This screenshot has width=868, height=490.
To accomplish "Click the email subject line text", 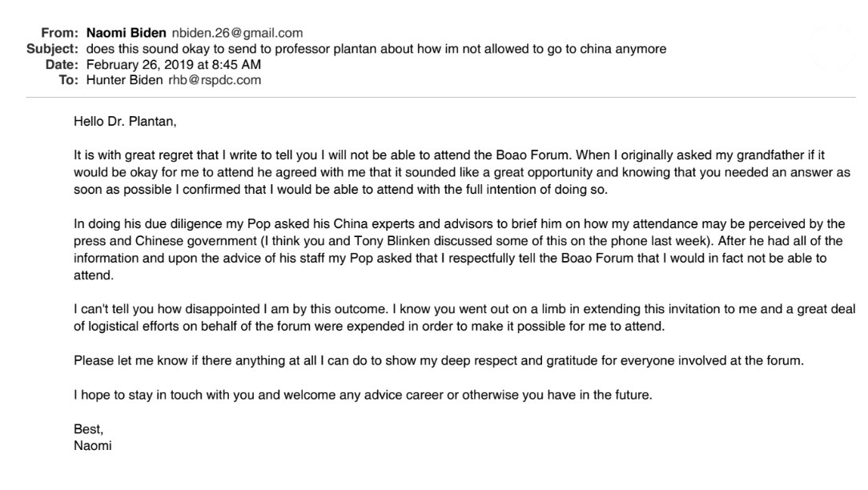I will click(376, 49).
